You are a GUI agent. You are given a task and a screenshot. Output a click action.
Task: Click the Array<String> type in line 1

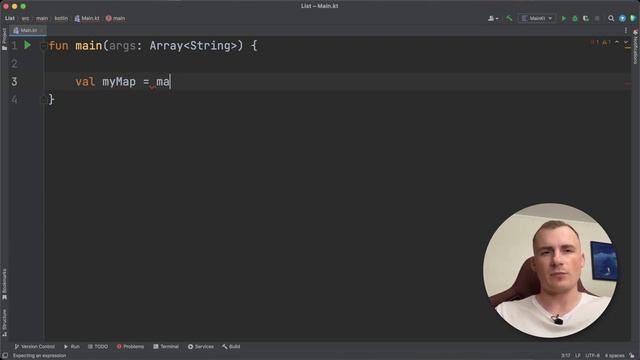(193, 46)
